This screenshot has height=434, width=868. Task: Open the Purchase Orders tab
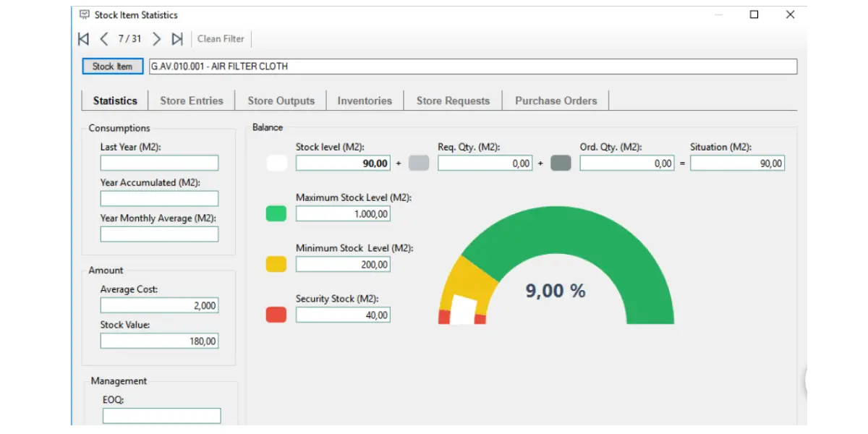click(x=556, y=101)
